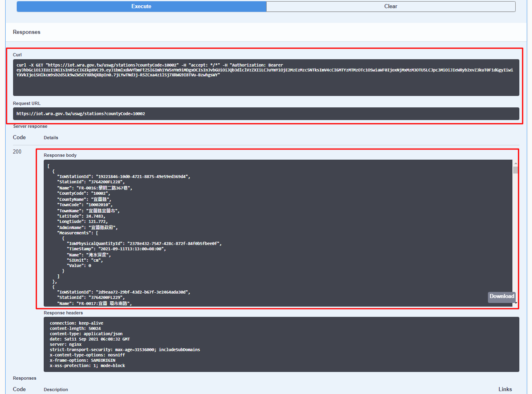
Task: Click the response body scroll-down arrow
Action: coord(516,303)
